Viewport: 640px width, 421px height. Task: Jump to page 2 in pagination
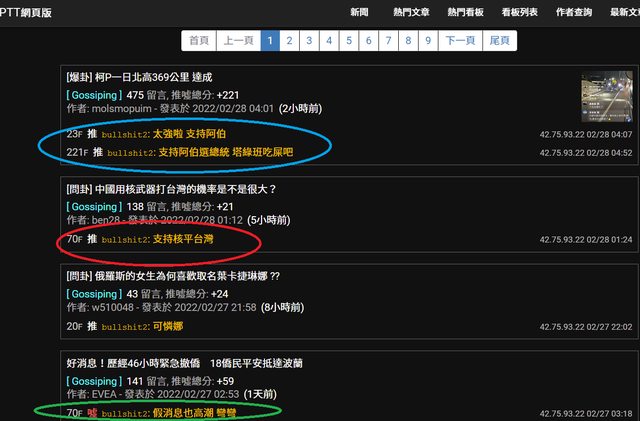point(288,41)
